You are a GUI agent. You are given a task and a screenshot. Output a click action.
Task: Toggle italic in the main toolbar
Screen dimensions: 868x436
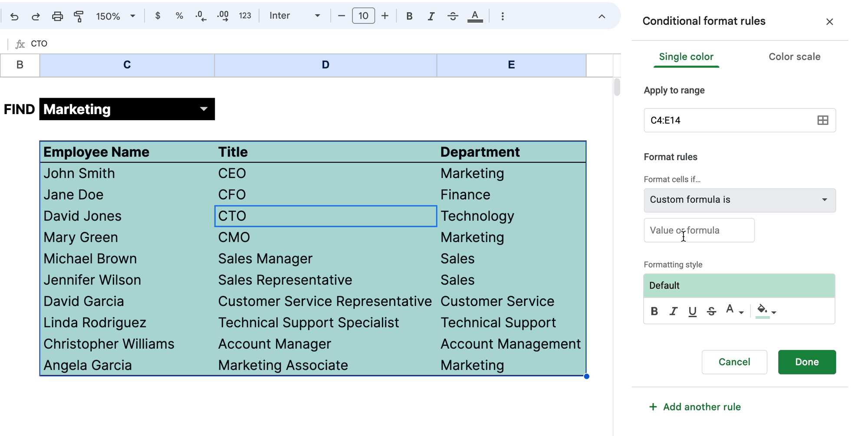pos(431,16)
